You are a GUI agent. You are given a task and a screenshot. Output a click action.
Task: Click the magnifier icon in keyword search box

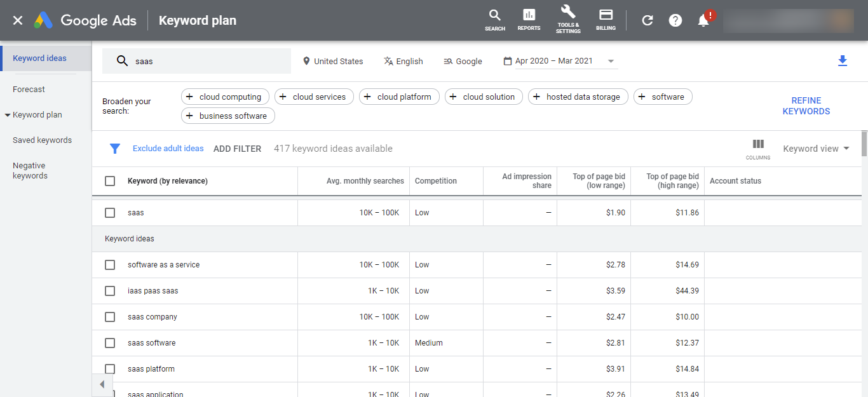(x=123, y=61)
